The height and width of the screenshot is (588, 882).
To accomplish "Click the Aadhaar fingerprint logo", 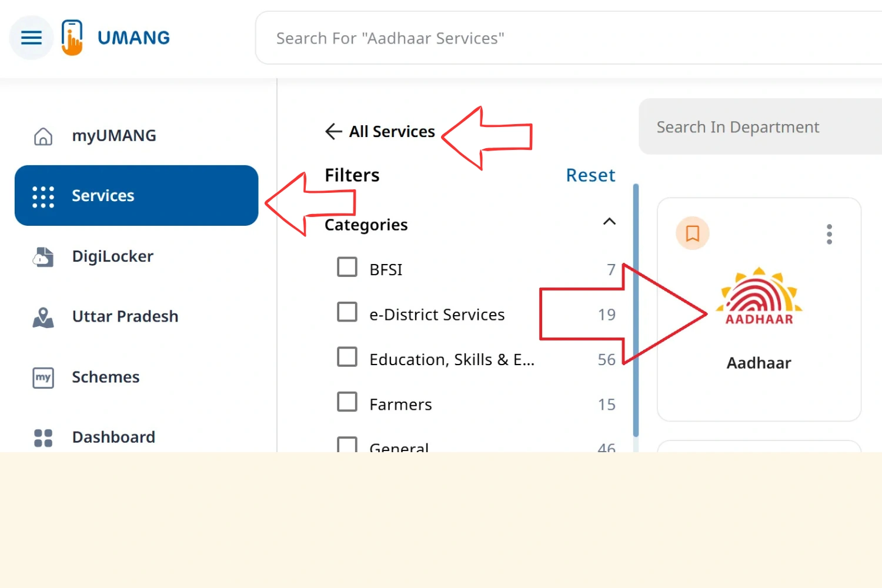I will pos(759,296).
